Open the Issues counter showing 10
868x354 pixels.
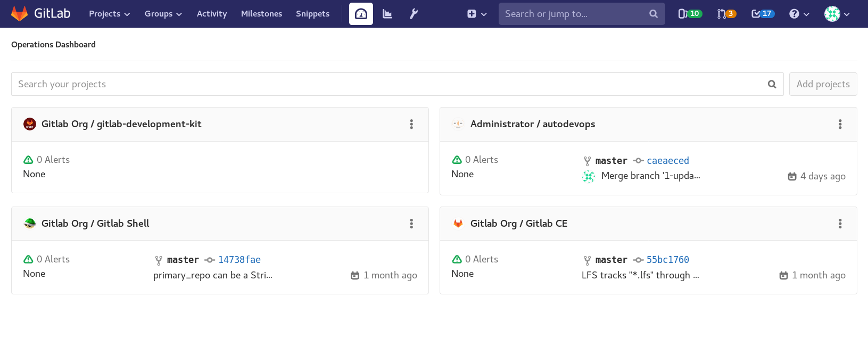pyautogui.click(x=690, y=14)
